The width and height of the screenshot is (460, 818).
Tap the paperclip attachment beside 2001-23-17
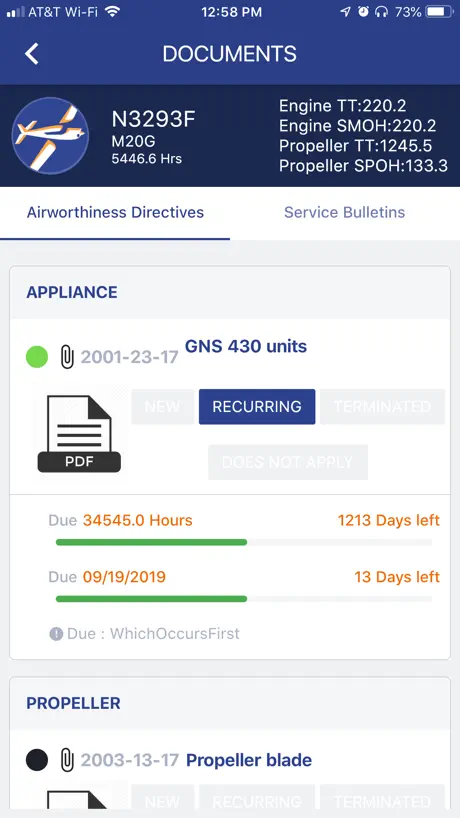[67, 357]
